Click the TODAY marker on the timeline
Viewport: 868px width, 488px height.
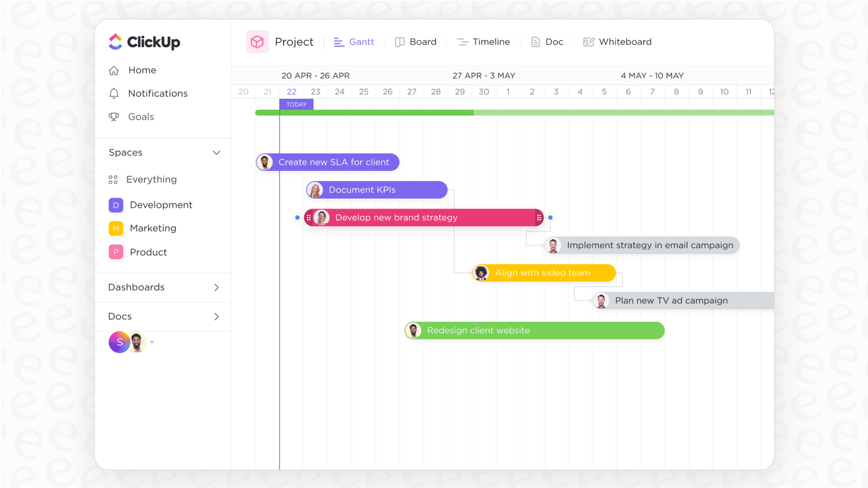pos(296,104)
